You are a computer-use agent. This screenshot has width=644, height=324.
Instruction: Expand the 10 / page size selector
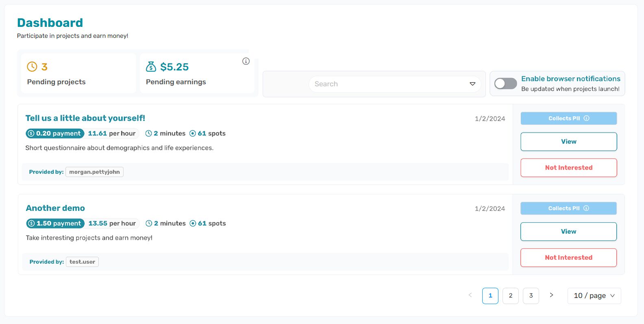coord(594,296)
